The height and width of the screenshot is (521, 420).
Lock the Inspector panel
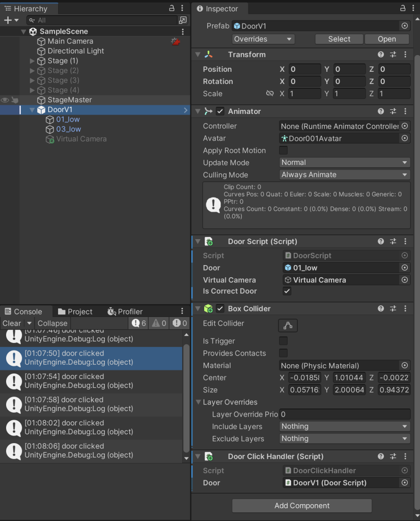coord(403,8)
